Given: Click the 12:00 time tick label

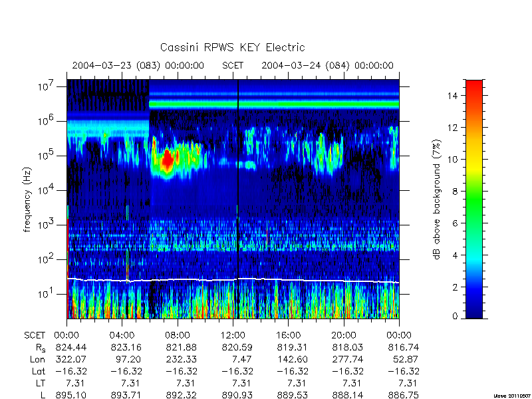Looking at the screenshot, I should coord(233,336).
